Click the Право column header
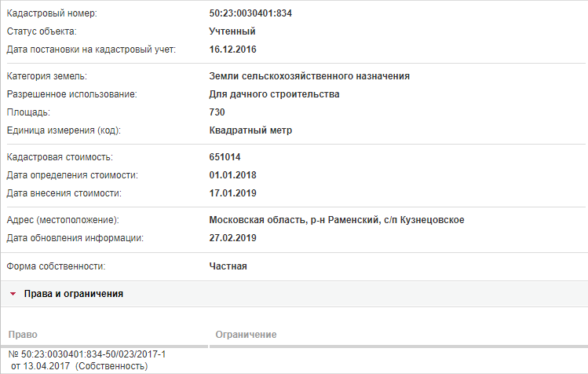Screen dimensions: 588x374 click(x=23, y=335)
